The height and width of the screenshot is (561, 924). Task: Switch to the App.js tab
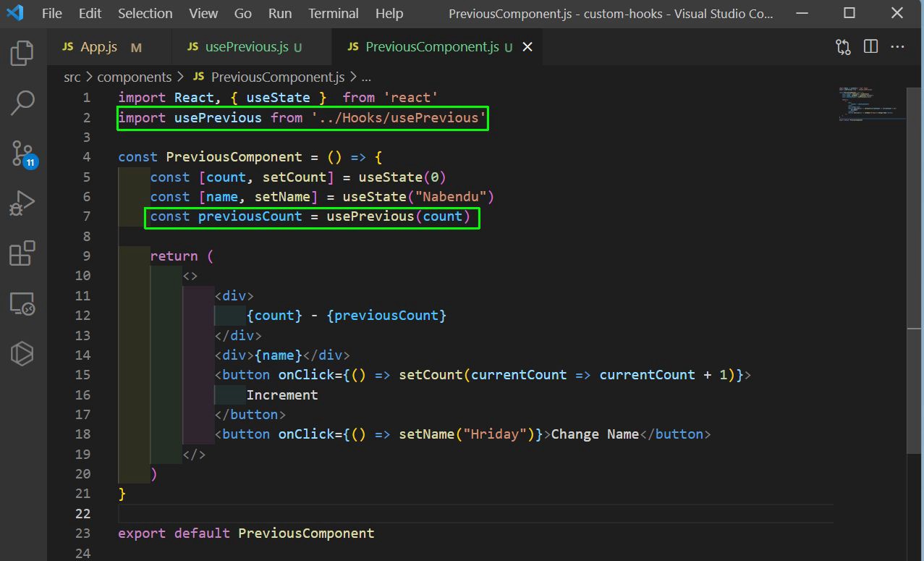point(109,47)
